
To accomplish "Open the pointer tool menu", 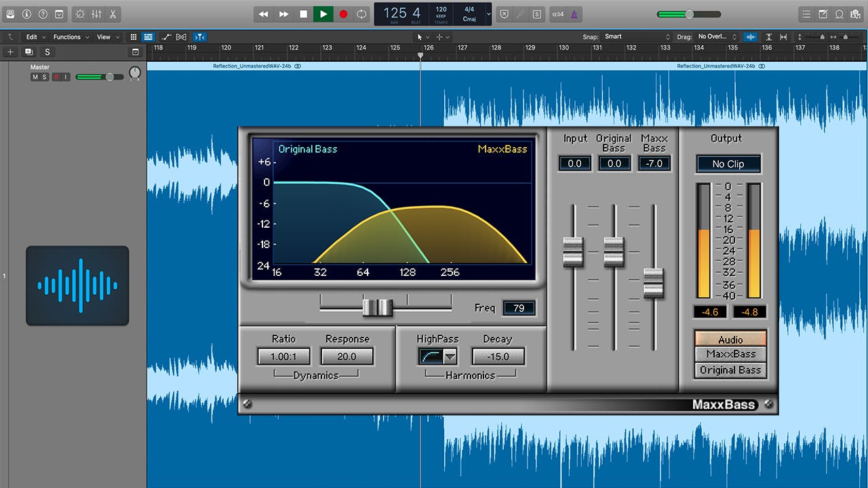I will pos(422,37).
